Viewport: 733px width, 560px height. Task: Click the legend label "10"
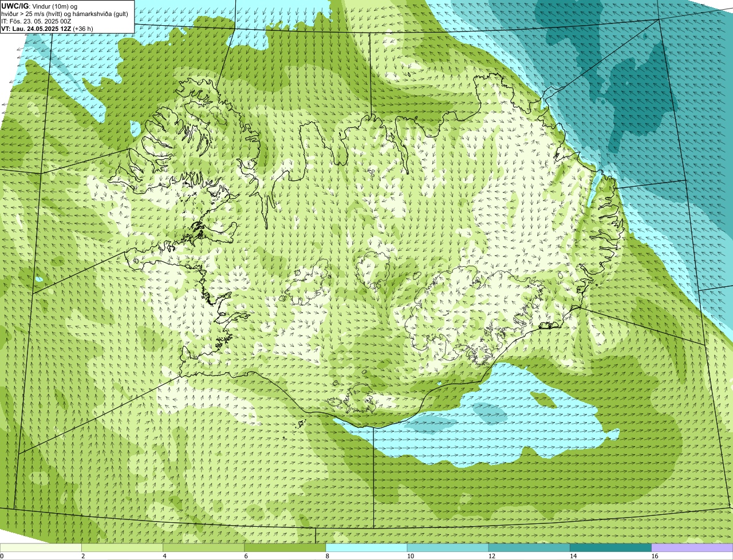(x=411, y=556)
